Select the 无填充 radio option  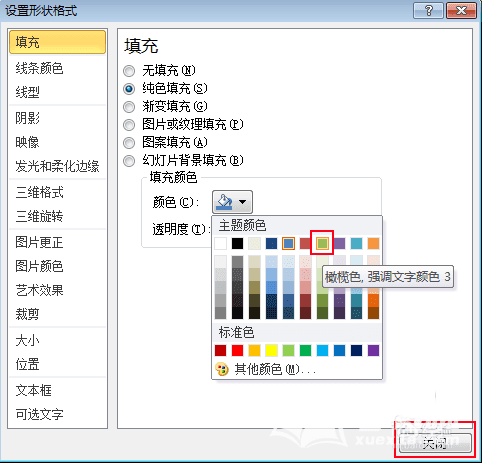click(x=129, y=71)
